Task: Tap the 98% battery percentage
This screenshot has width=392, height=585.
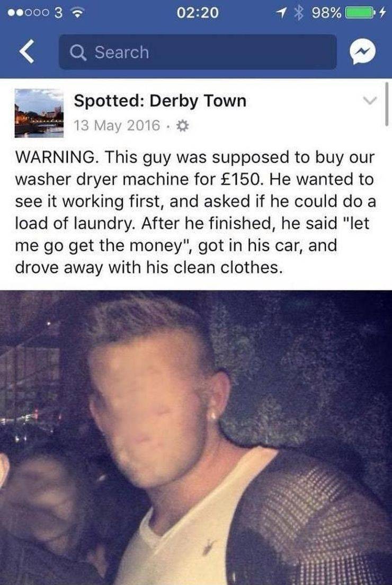Action: [x=326, y=13]
